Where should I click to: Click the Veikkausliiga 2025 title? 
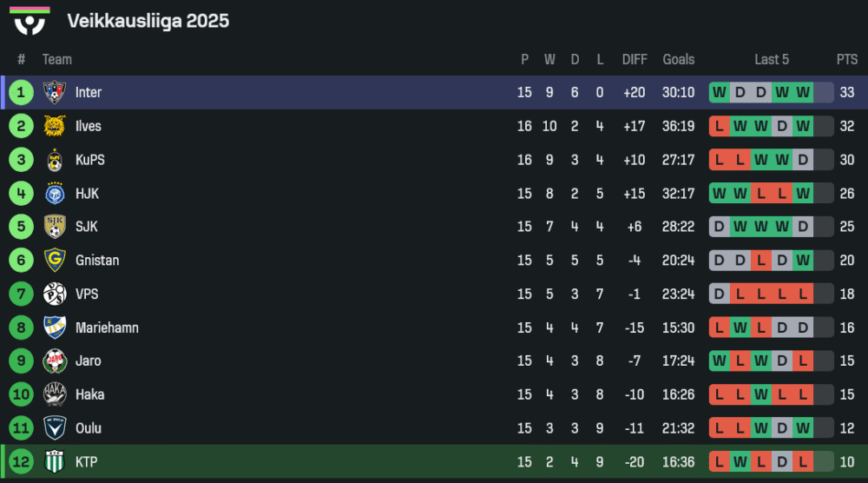148,21
